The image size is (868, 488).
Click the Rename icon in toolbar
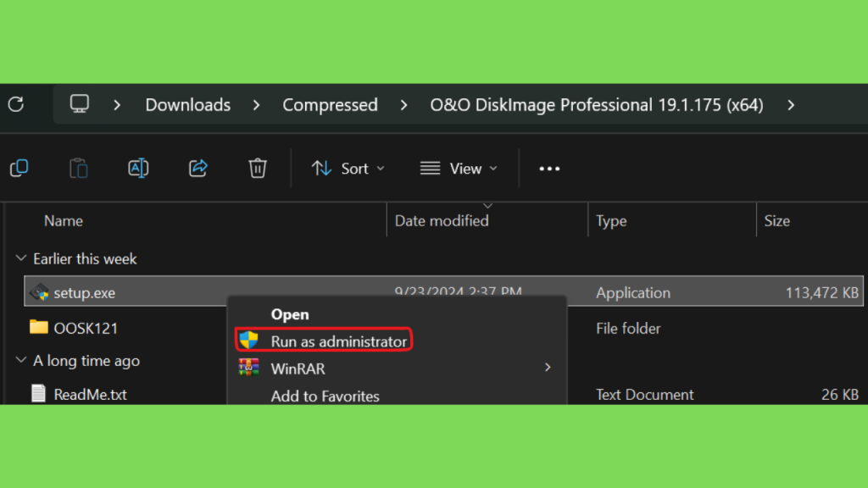click(138, 169)
